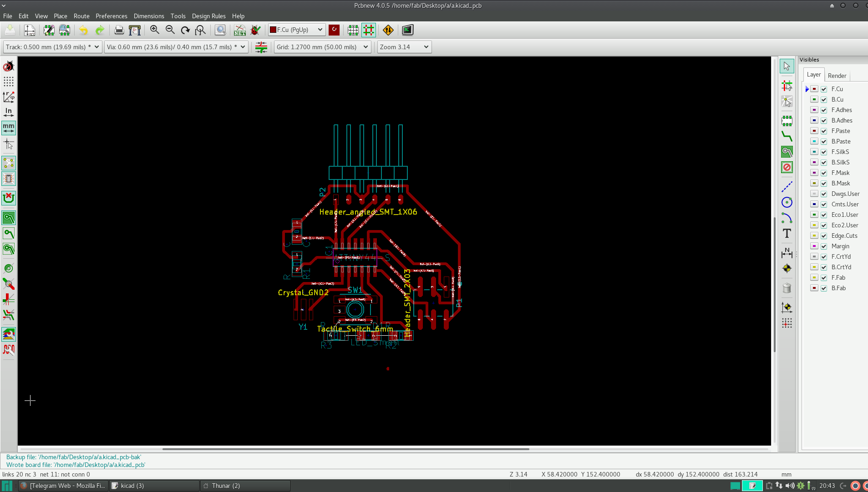Viewport: 868px width, 492px height.
Task: Open the Track width dropdown
Action: click(52, 47)
